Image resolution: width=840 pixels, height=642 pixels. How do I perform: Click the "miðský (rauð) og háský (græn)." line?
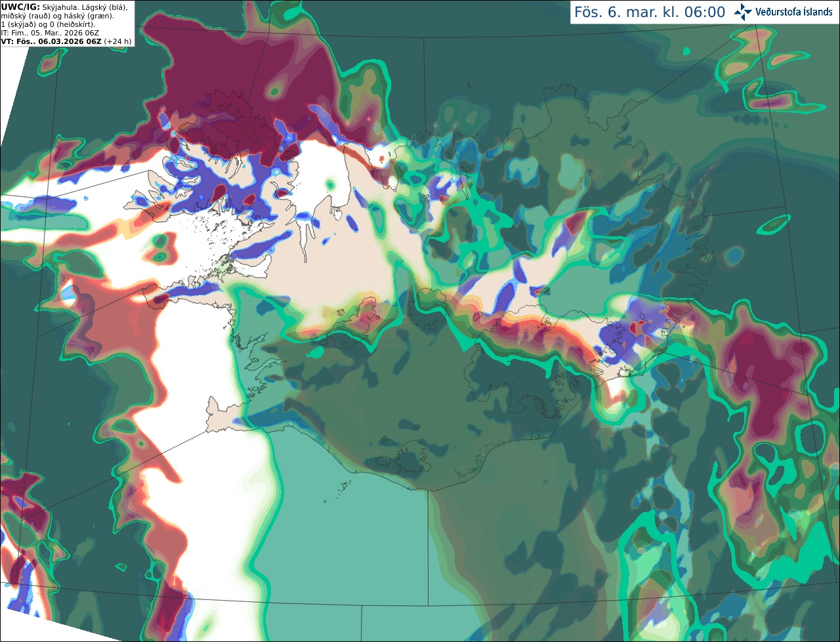pyautogui.click(x=57, y=16)
